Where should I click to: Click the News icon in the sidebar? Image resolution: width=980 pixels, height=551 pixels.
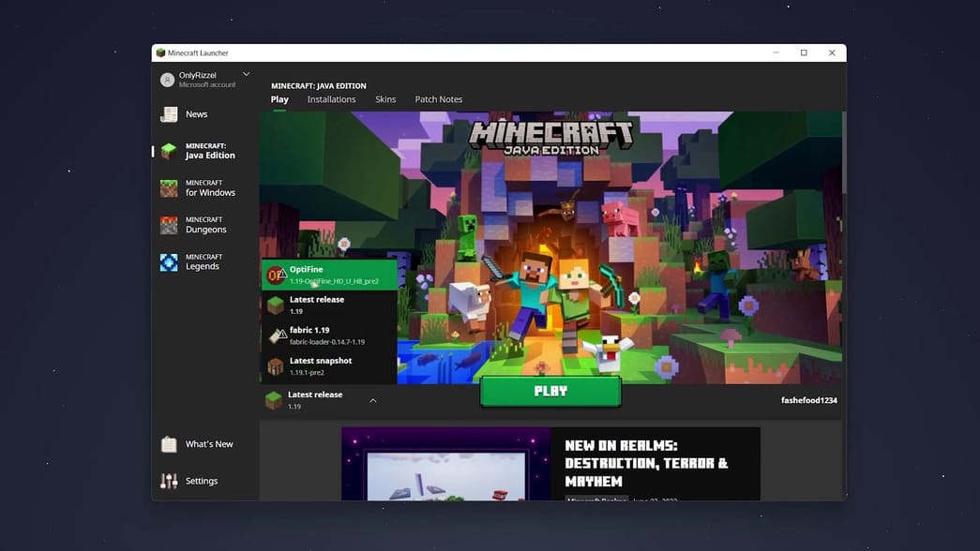point(170,113)
